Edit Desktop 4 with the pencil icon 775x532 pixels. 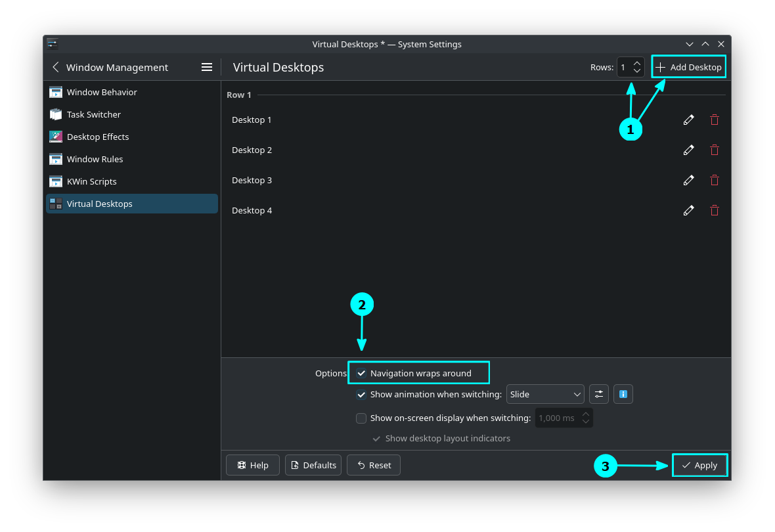tap(688, 210)
